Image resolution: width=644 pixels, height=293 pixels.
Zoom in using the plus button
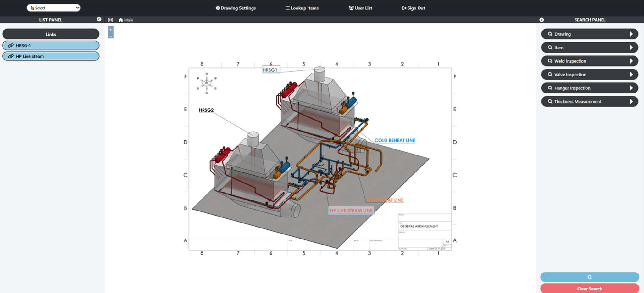[110, 29]
